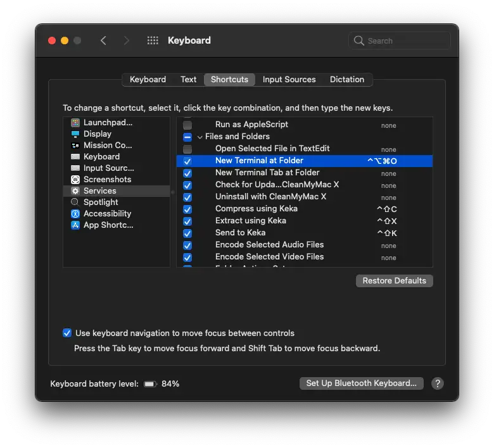Uncheck Compress using Keka

coord(187,209)
